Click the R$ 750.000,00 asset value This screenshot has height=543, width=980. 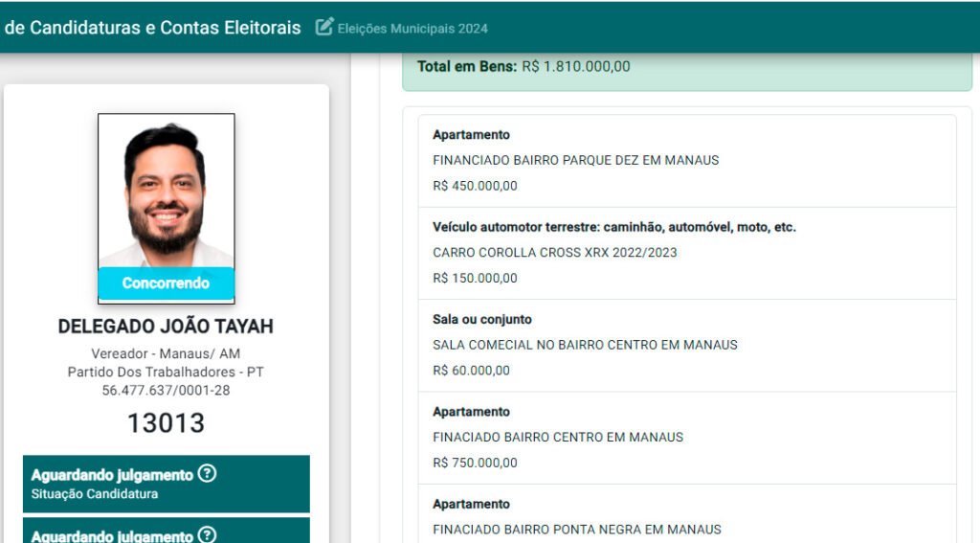pyautogui.click(x=475, y=463)
